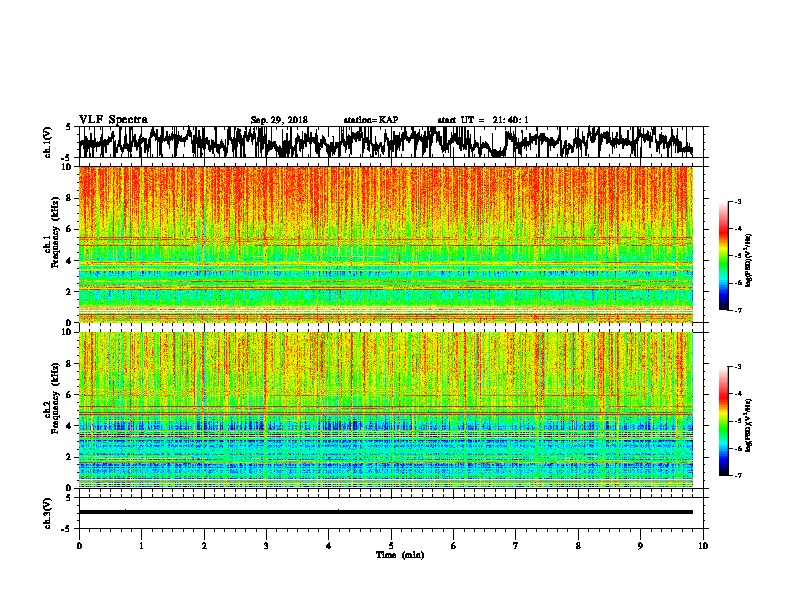The height and width of the screenshot is (612, 792).
Task: Click the time axis tick label "0"
Action: tap(79, 546)
